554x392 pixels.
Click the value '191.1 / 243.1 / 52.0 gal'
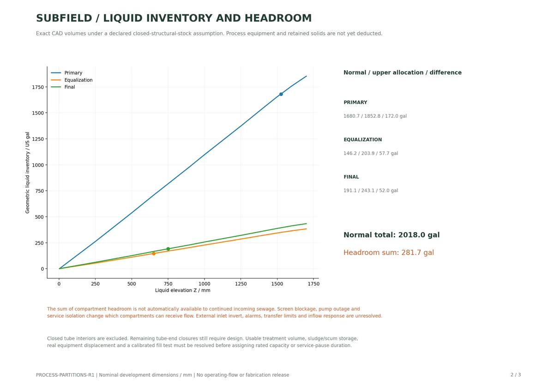(x=371, y=191)
